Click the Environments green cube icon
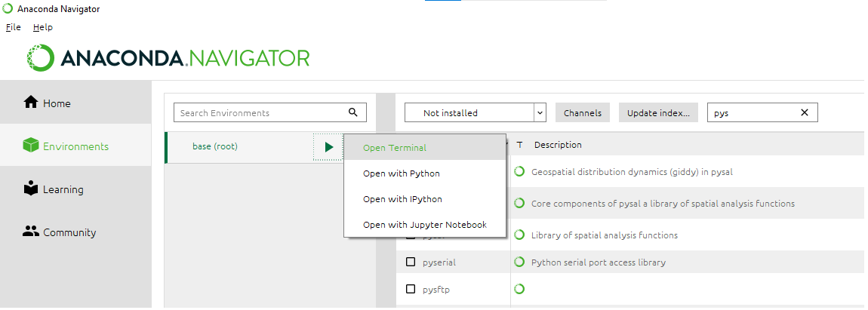Screen dimensions: 868x310 click(x=30, y=146)
